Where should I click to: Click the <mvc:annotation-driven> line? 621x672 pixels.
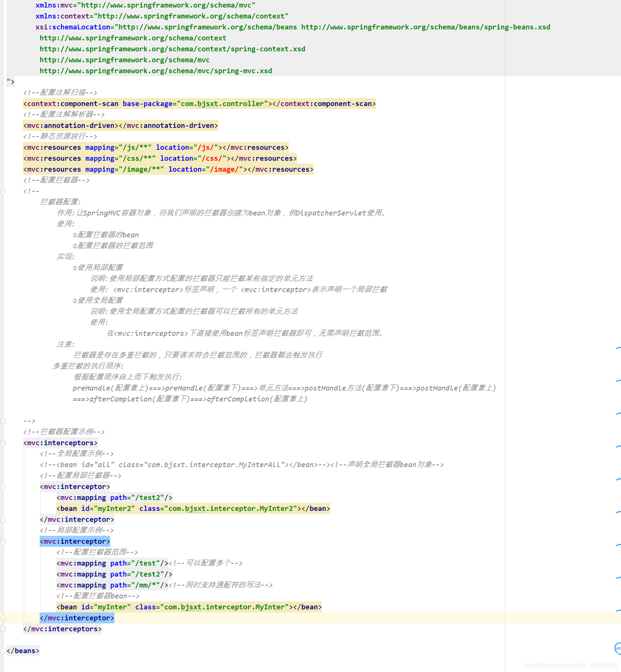click(120, 126)
